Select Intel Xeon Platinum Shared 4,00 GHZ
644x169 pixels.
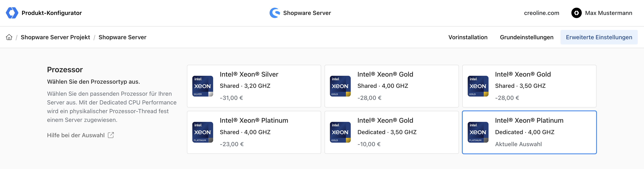254,132
